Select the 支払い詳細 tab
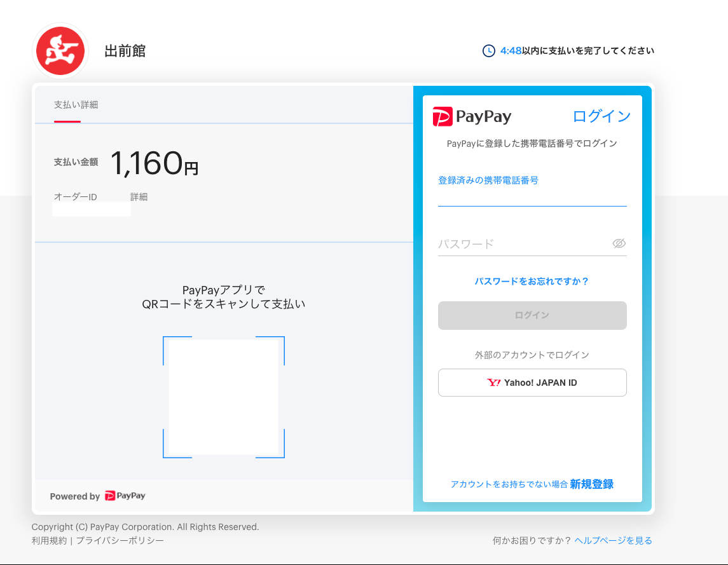728x565 pixels. click(76, 105)
